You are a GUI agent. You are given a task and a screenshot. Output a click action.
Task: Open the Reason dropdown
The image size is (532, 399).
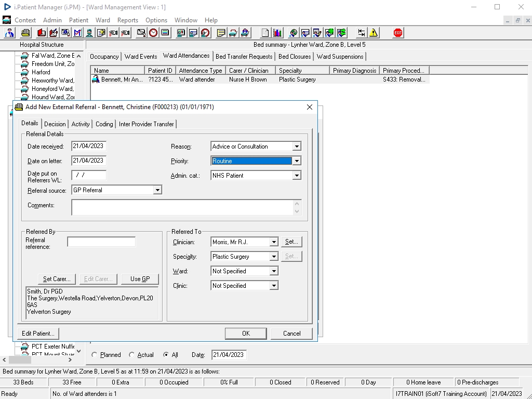297,147
